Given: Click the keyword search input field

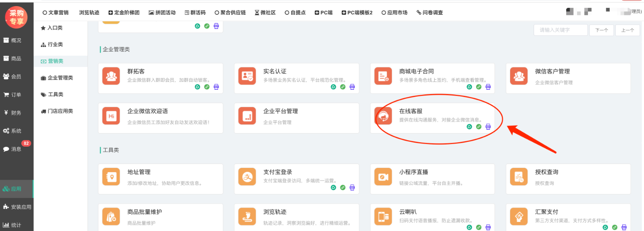Looking at the screenshot, I should click(x=560, y=30).
